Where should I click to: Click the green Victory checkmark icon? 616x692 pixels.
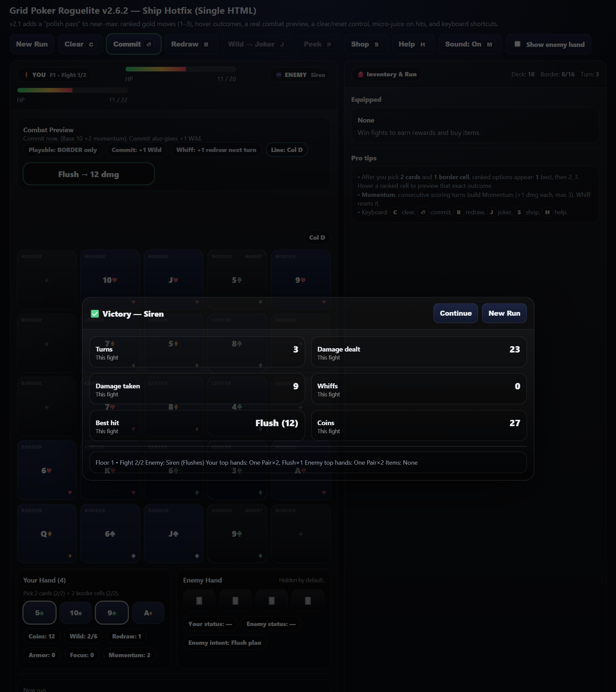pos(95,314)
